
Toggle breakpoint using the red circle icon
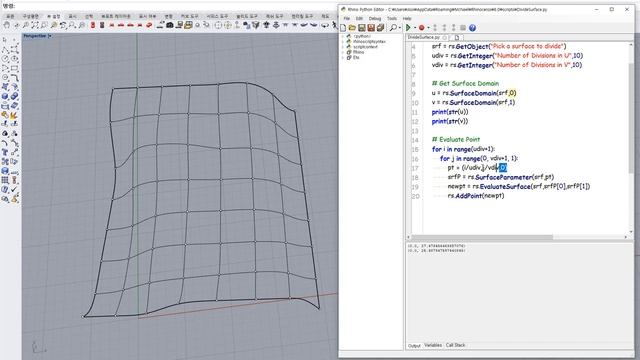(421, 28)
